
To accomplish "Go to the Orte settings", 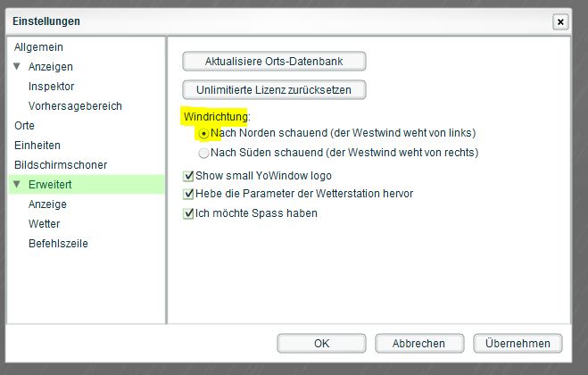I will (24, 125).
